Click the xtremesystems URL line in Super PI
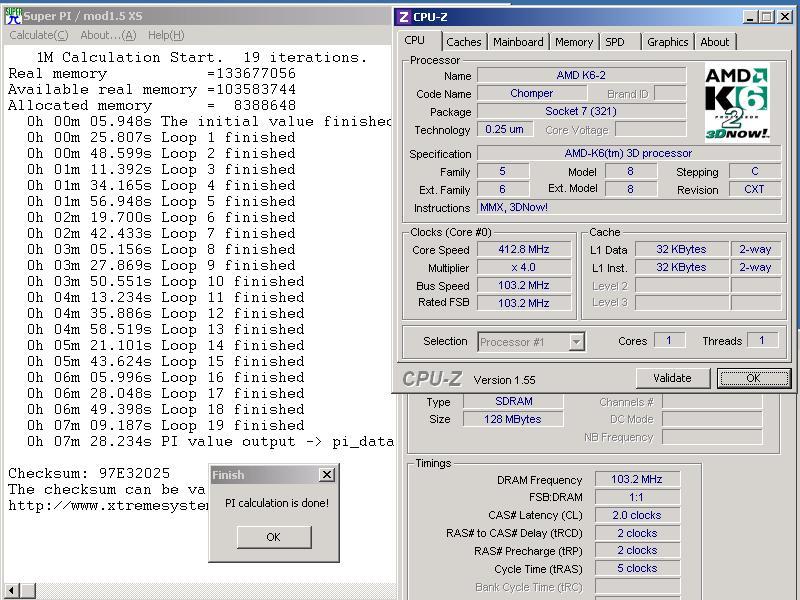Viewport: 800px width, 600px height. click(108, 506)
